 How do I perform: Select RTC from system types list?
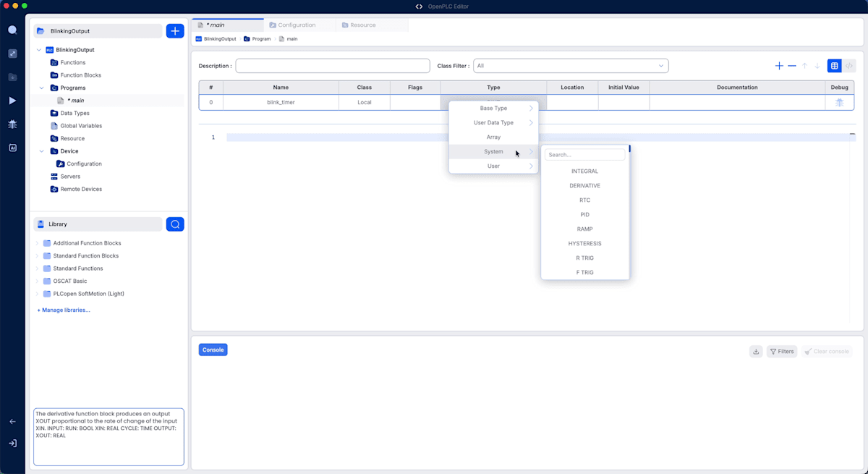coord(585,200)
